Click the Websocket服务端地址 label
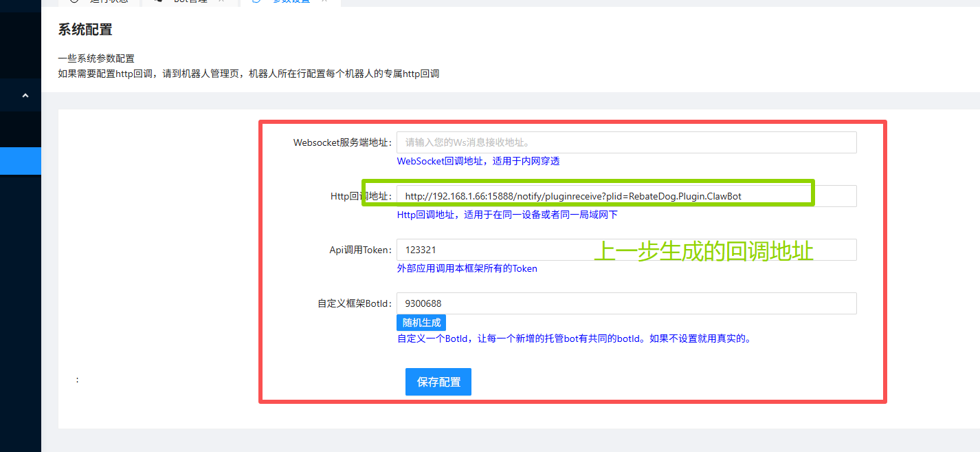This screenshot has height=452, width=980. coord(342,142)
